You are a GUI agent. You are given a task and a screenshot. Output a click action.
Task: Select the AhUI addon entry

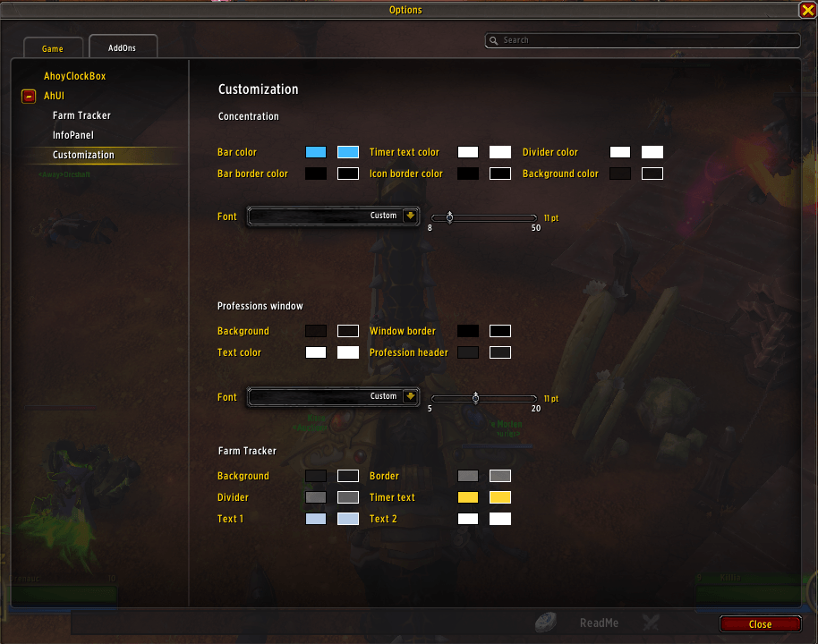(x=55, y=96)
